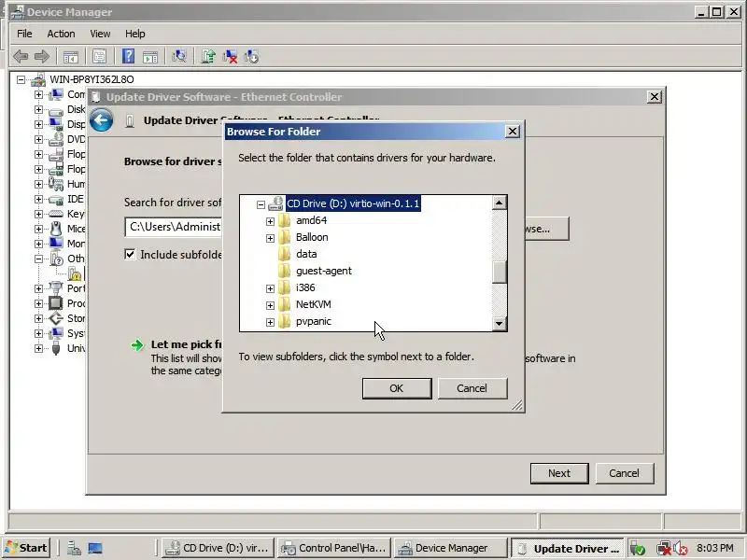Image resolution: width=747 pixels, height=560 pixels.
Task: Expand the Balloon folder
Action: pyautogui.click(x=270, y=238)
